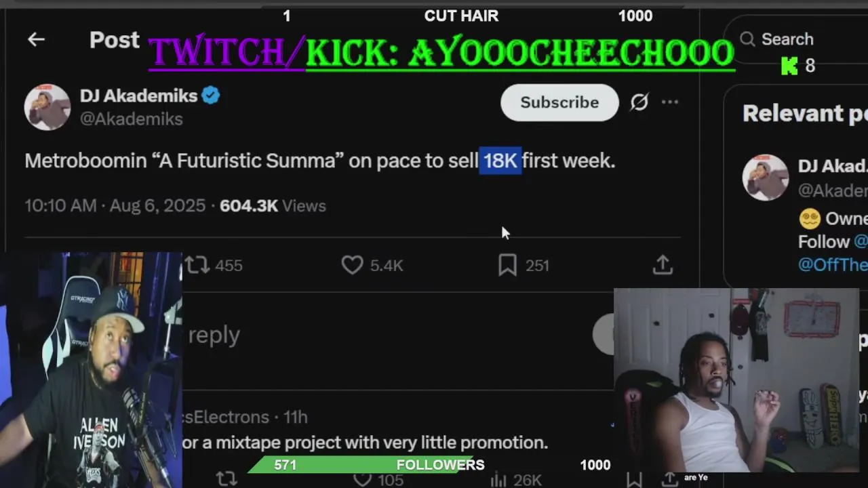The height and width of the screenshot is (488, 868).
Task: Open DJ Akademiks profile avatar
Action: coord(47,106)
